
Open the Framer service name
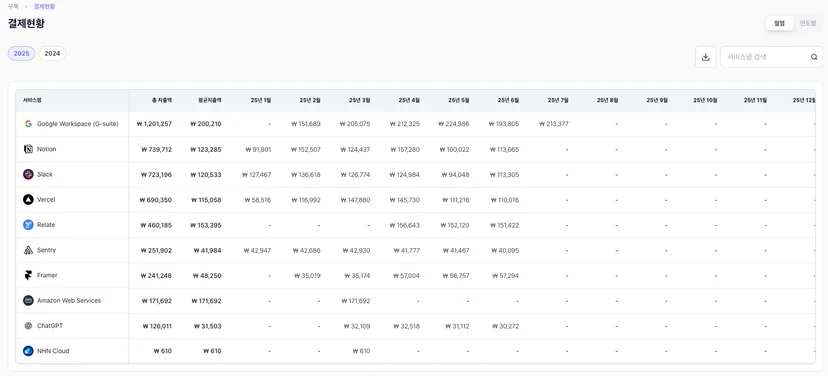click(x=47, y=275)
